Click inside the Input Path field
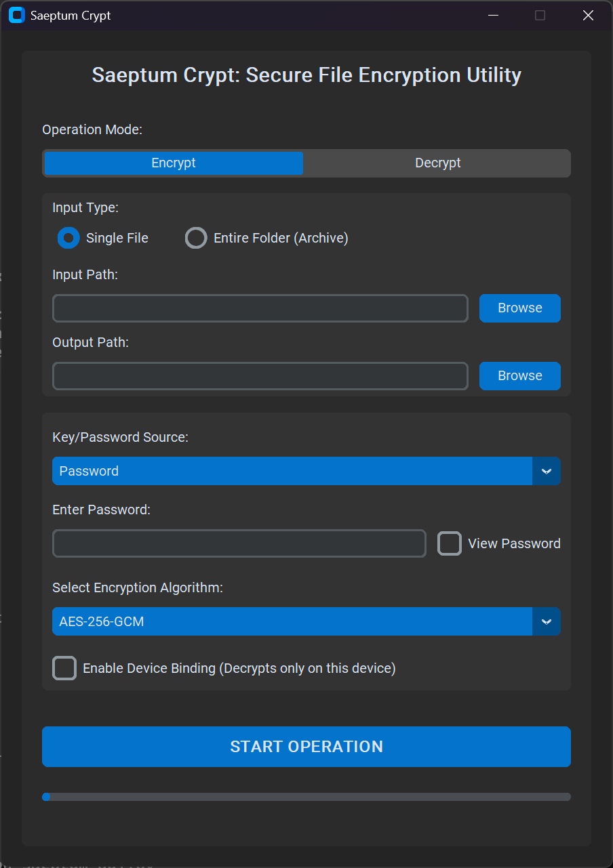The image size is (613, 868). pos(260,308)
